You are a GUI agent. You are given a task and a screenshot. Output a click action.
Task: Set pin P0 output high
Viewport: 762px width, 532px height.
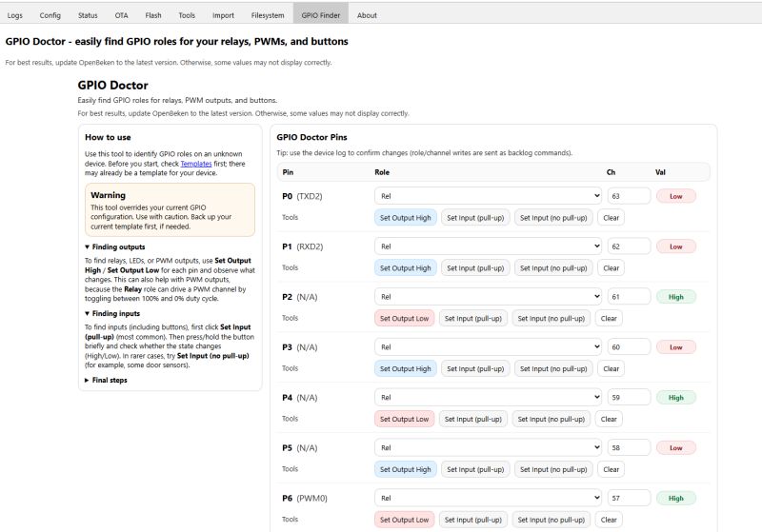406,217
